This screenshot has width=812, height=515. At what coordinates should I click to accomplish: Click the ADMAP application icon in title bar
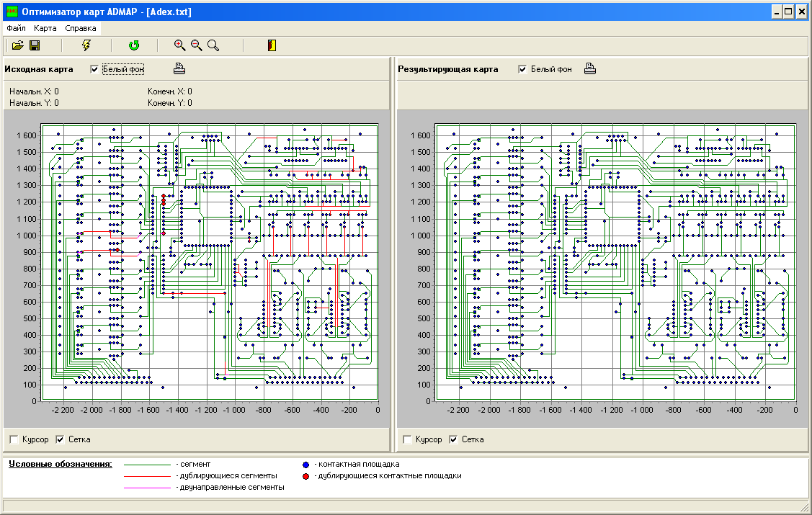(x=12, y=12)
